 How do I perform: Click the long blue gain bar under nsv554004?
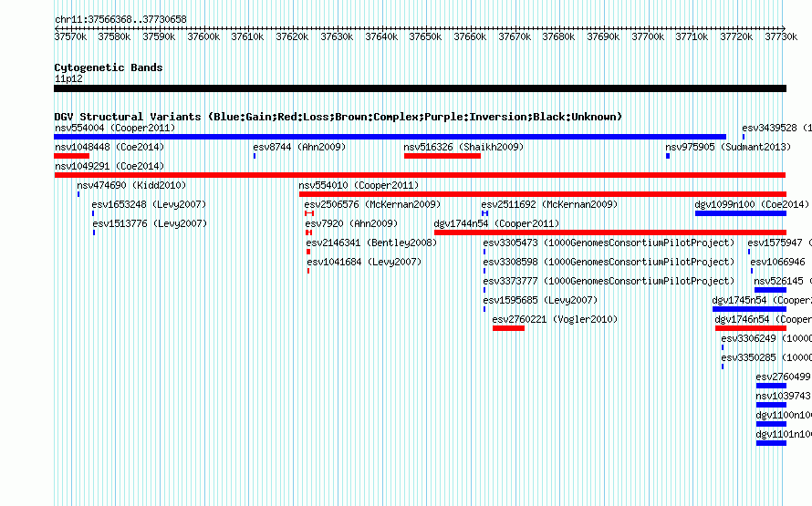tap(390, 137)
